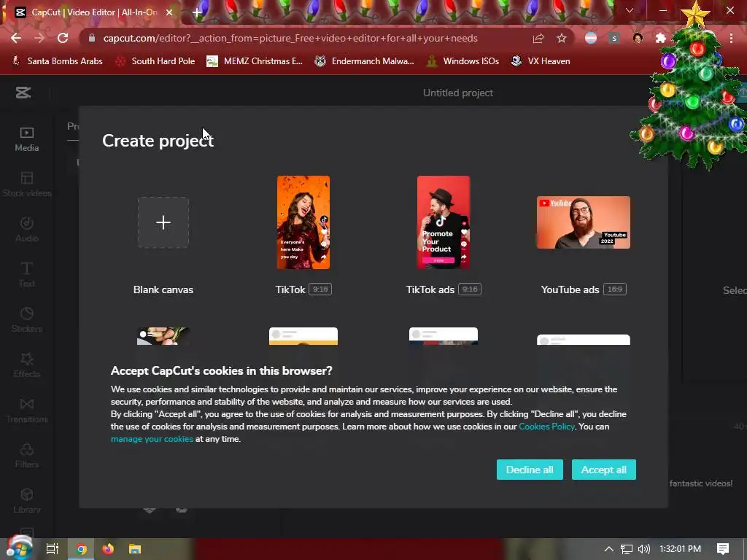Open the Library sidebar panel
Viewport: 747px width, 560px height.
click(x=27, y=501)
